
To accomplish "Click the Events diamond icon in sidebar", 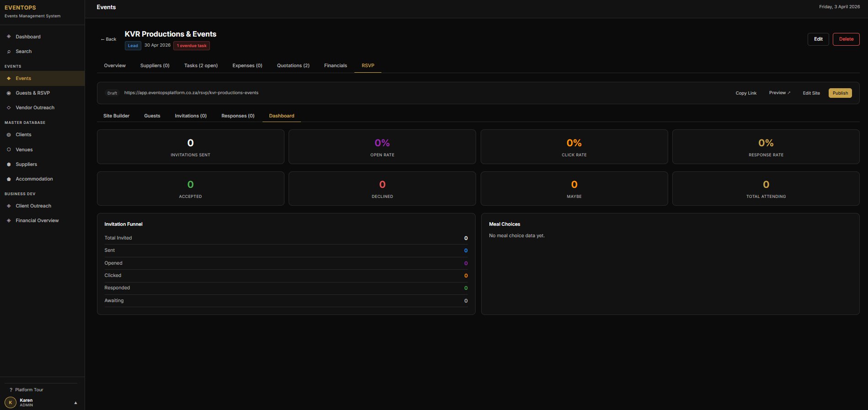I will tap(9, 79).
